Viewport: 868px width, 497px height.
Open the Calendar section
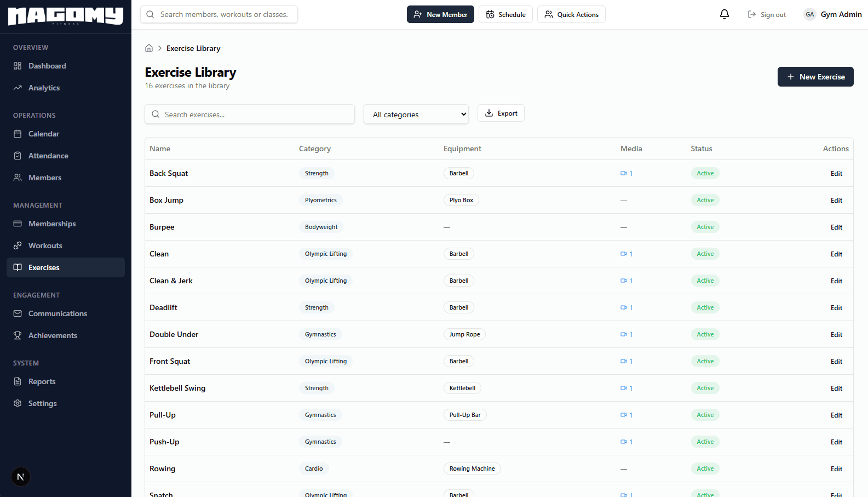pyautogui.click(x=66, y=134)
